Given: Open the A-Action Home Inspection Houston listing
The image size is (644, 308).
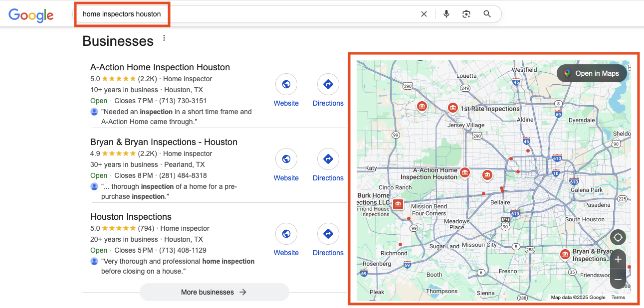Looking at the screenshot, I should point(160,67).
